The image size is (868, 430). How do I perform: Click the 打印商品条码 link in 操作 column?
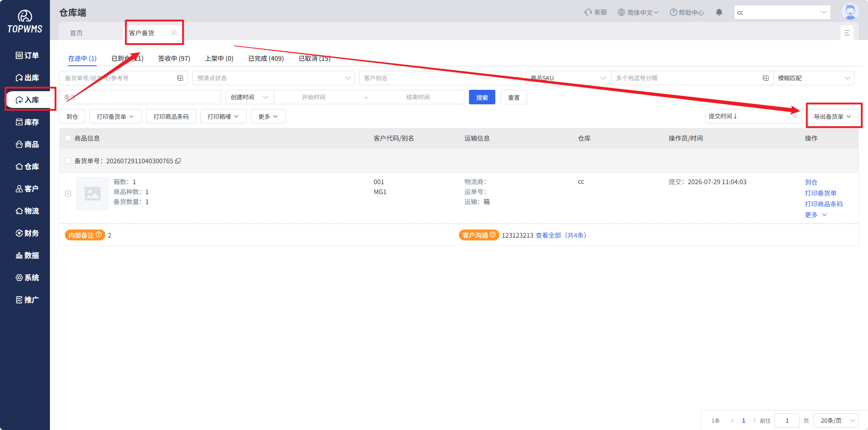click(824, 204)
